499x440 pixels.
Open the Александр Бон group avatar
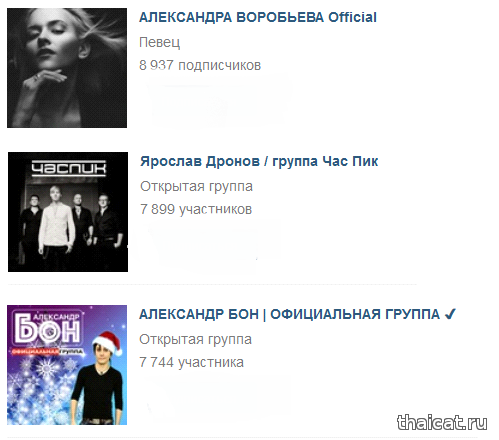[67, 365]
